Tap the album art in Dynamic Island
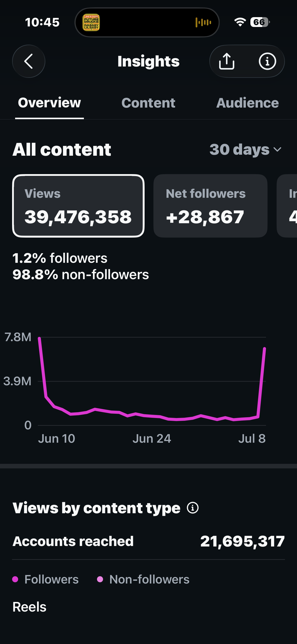297x644 pixels. point(91,22)
